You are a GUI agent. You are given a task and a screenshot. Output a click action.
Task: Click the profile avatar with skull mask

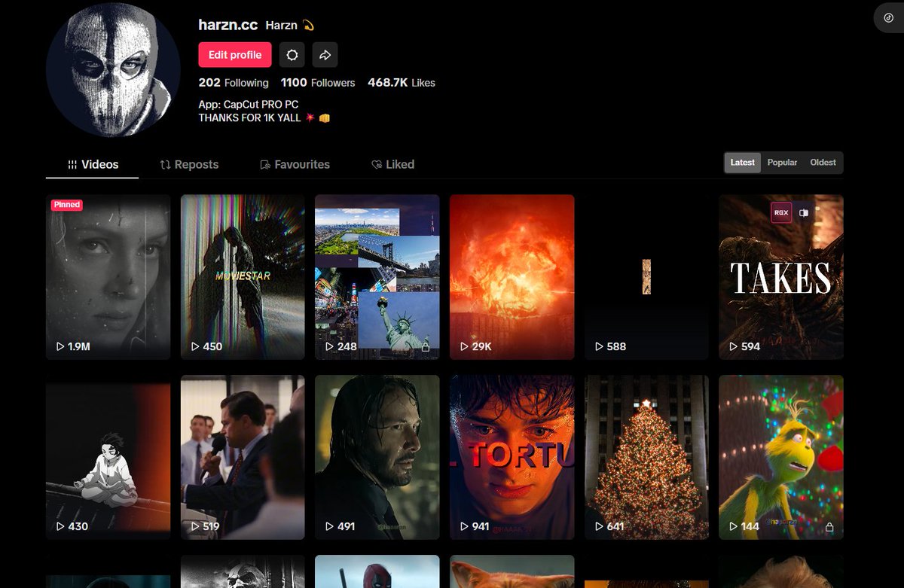113,70
